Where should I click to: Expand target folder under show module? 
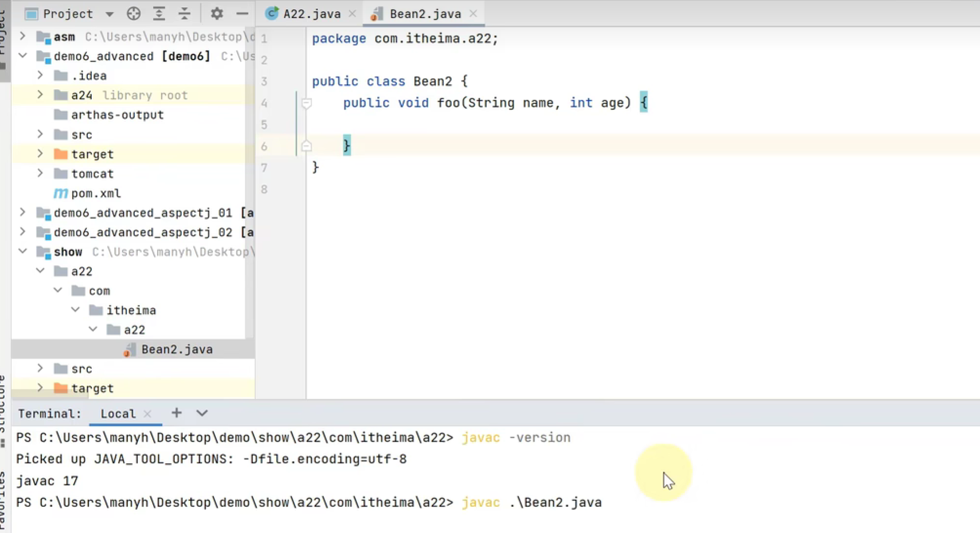(x=40, y=388)
